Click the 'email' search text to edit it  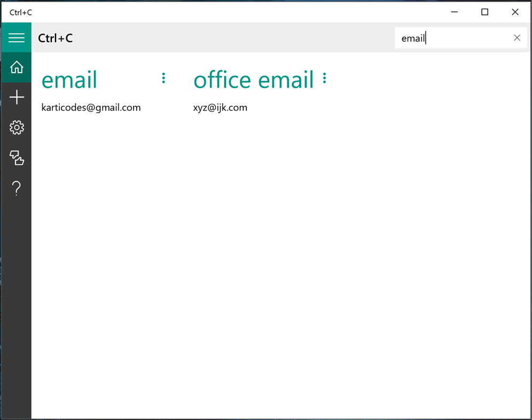[x=412, y=38]
